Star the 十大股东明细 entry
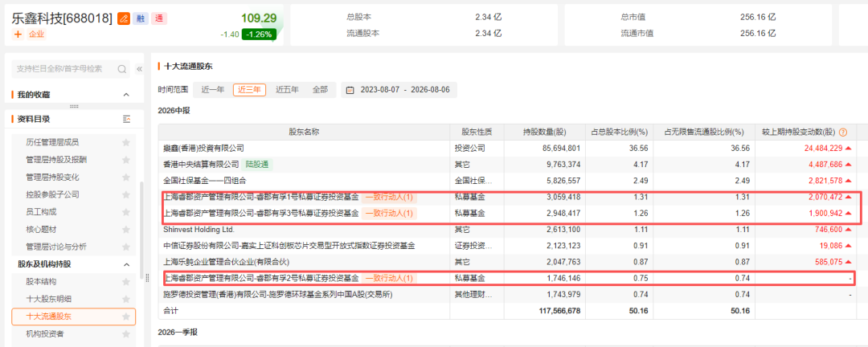This screenshot has width=868, height=347. click(x=126, y=299)
